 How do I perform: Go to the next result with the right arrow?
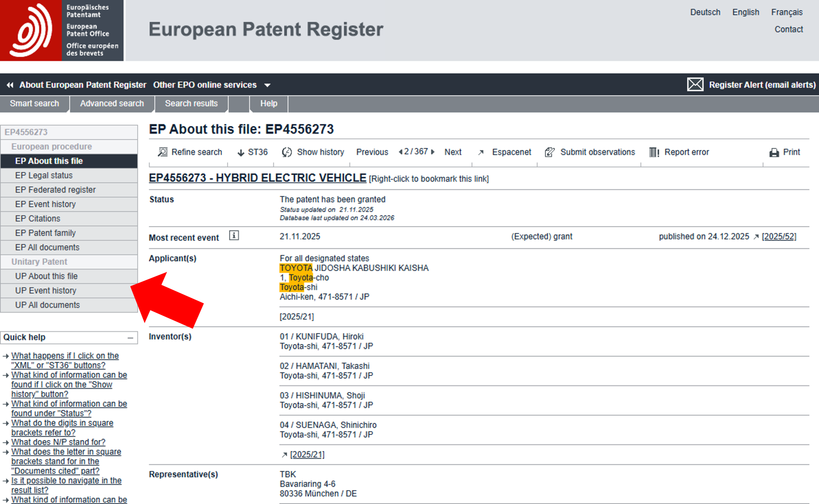[433, 152]
